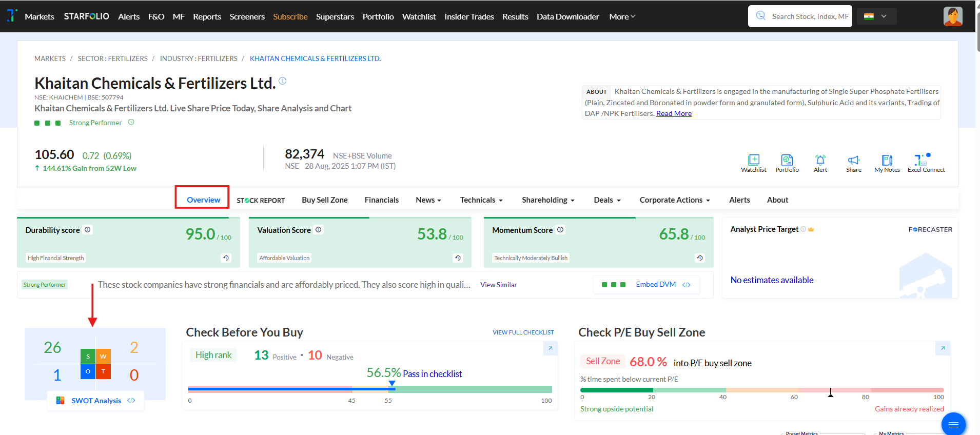
Task: Open the About tab
Action: coord(777,200)
